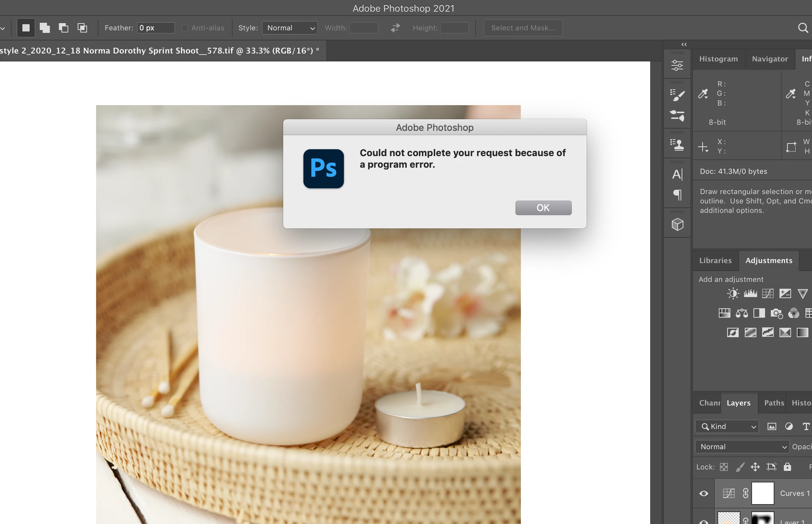Click OK in the error dialog
This screenshot has height=524, width=812.
click(543, 208)
